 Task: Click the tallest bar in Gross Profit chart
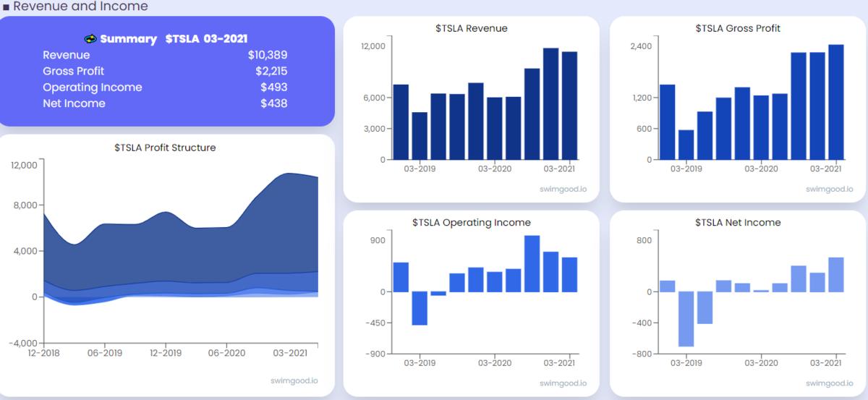click(835, 102)
